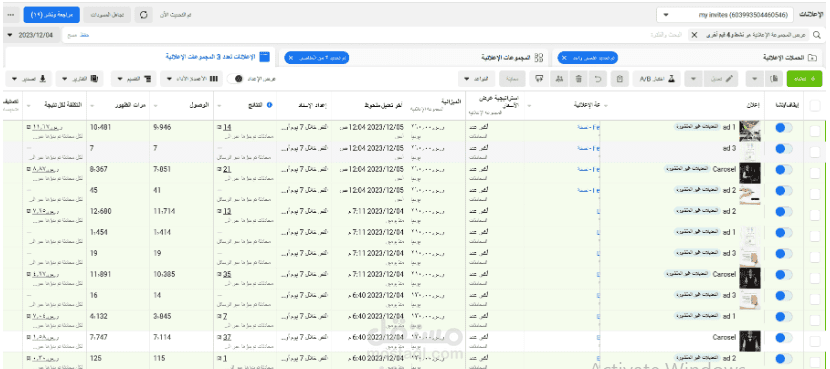The height and width of the screenshot is (369, 830).
Task: Click the Save filter link
Action: coord(84,35)
